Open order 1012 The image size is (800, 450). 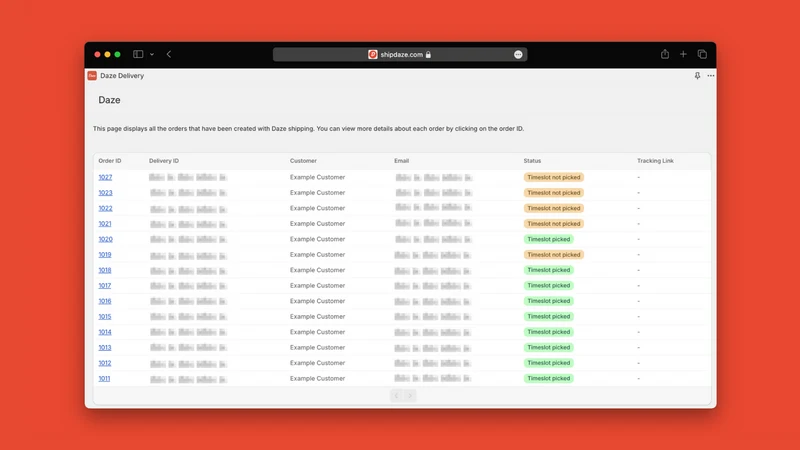pyautogui.click(x=105, y=363)
